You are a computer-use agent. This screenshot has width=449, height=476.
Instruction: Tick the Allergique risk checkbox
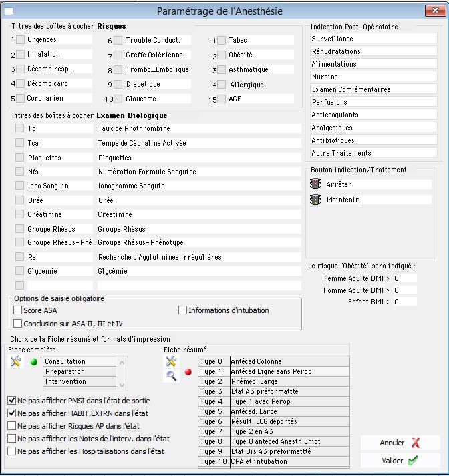click(x=221, y=84)
